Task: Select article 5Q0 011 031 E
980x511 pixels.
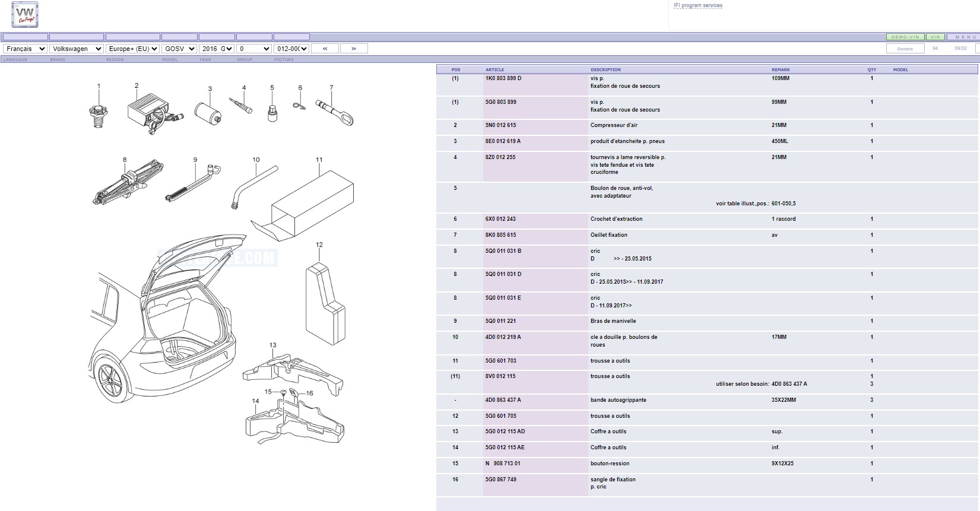Action: click(x=503, y=298)
